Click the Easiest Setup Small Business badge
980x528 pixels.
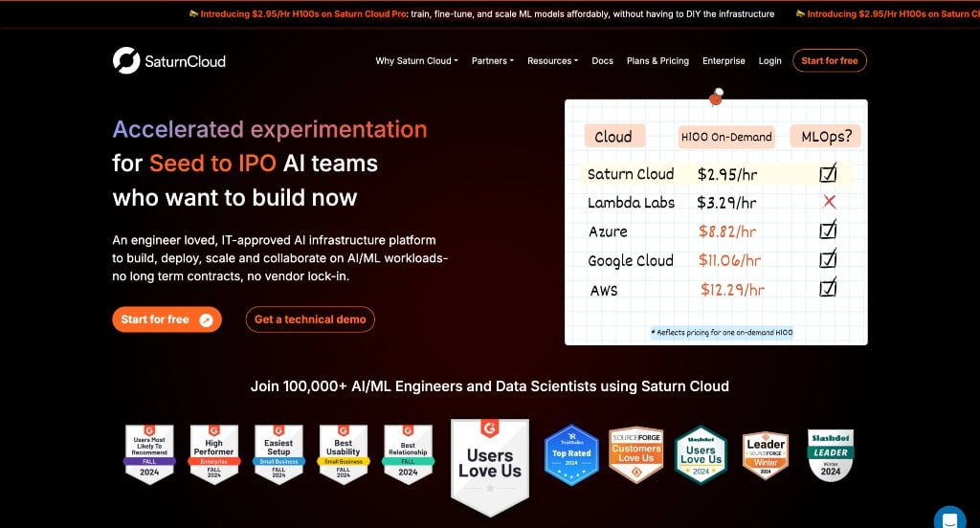278,453
